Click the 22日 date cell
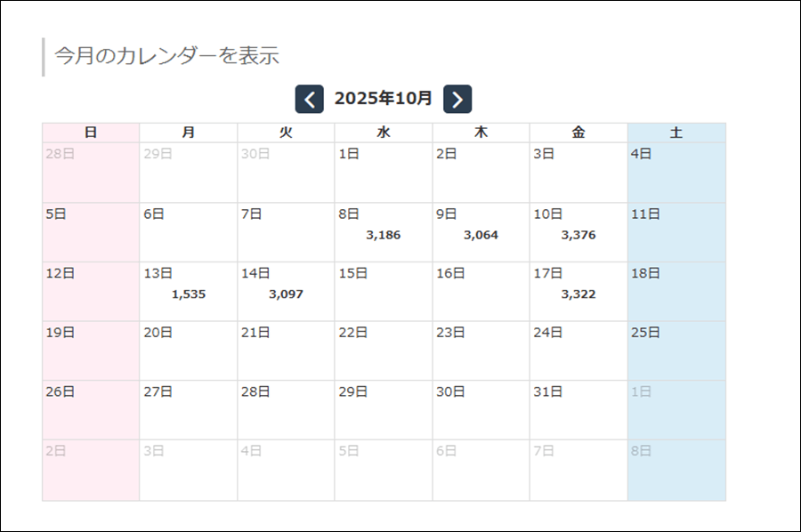The image size is (801, 532). 384,351
